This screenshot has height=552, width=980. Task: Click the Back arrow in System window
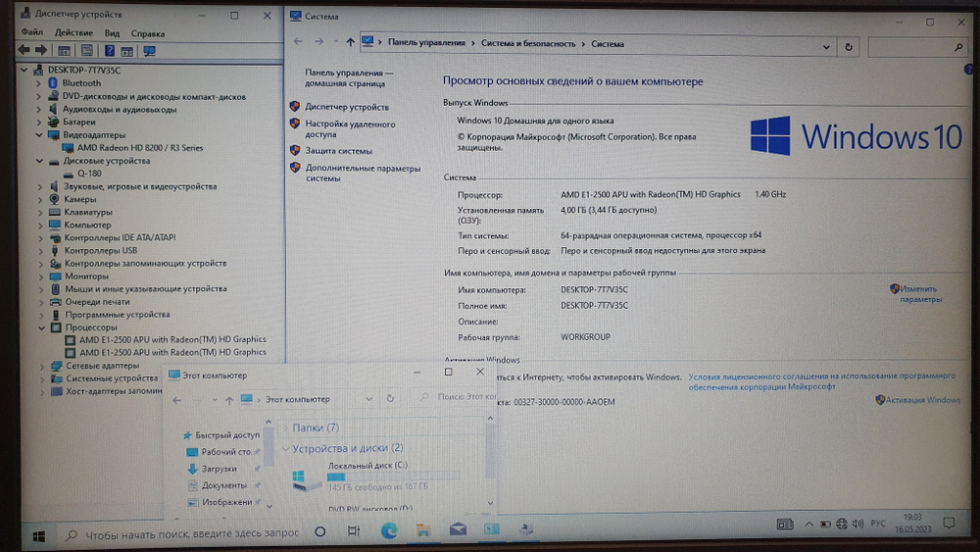coord(298,41)
